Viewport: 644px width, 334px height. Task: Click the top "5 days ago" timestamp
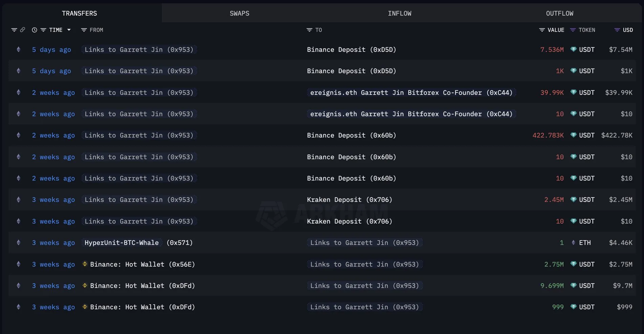coord(51,49)
